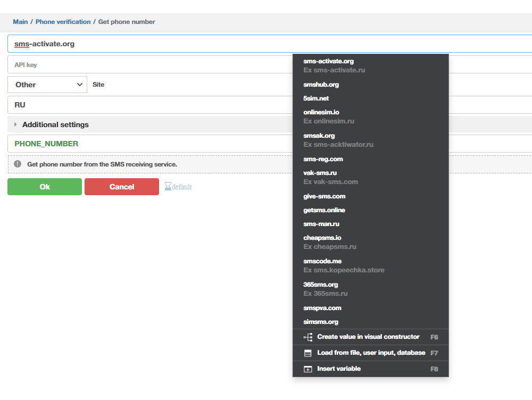
Task: Click the Get phone number description text
Action: pyautogui.click(x=102, y=164)
